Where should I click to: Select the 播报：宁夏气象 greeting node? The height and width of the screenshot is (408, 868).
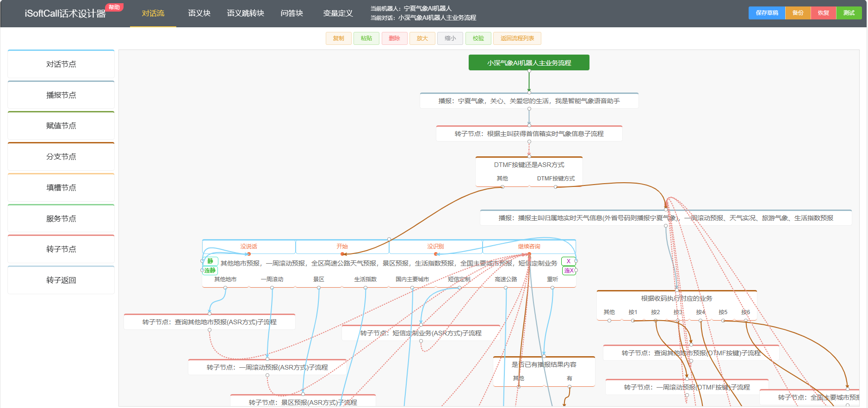coord(529,101)
